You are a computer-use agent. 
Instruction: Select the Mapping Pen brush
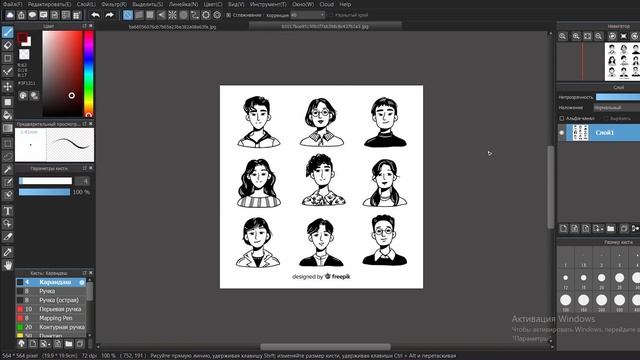click(x=51, y=318)
